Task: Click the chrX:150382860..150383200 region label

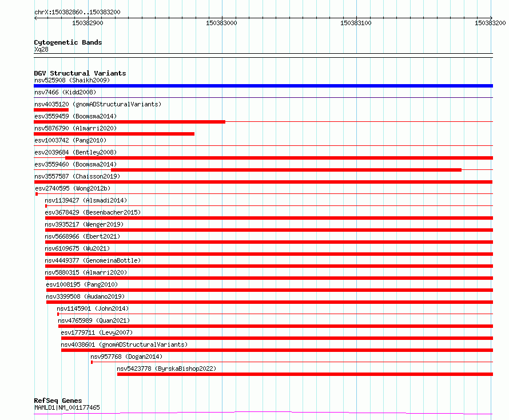Action: (x=77, y=13)
